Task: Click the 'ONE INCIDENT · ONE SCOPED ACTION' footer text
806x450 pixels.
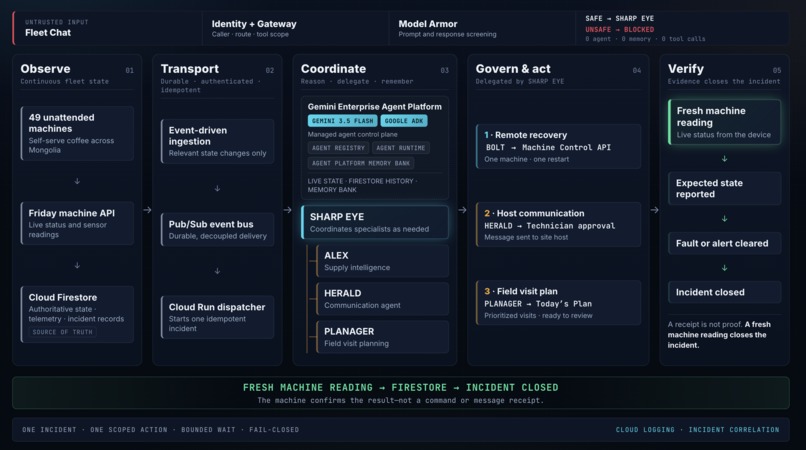Action: [x=95, y=429]
